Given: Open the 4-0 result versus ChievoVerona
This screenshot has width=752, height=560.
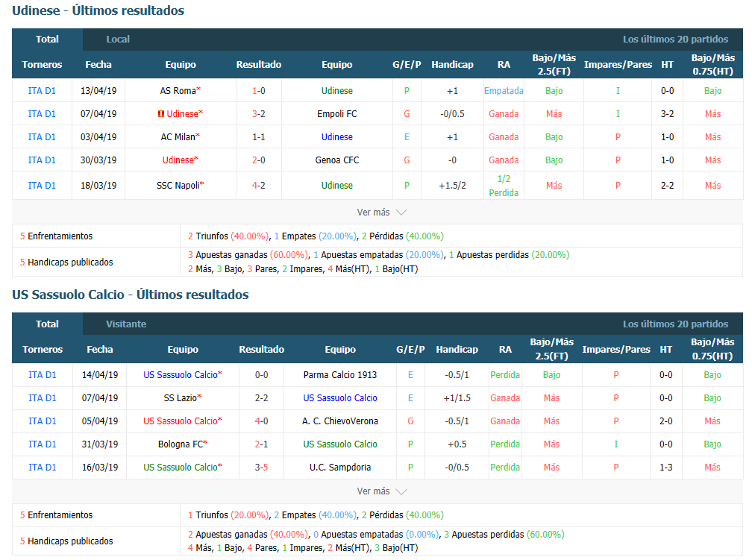Looking at the screenshot, I should point(261,421).
